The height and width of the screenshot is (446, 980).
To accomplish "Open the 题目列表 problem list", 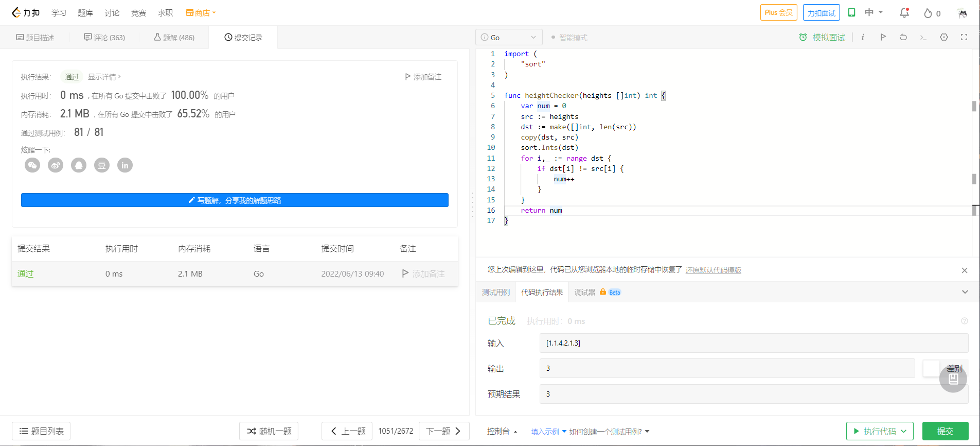I will [x=41, y=431].
